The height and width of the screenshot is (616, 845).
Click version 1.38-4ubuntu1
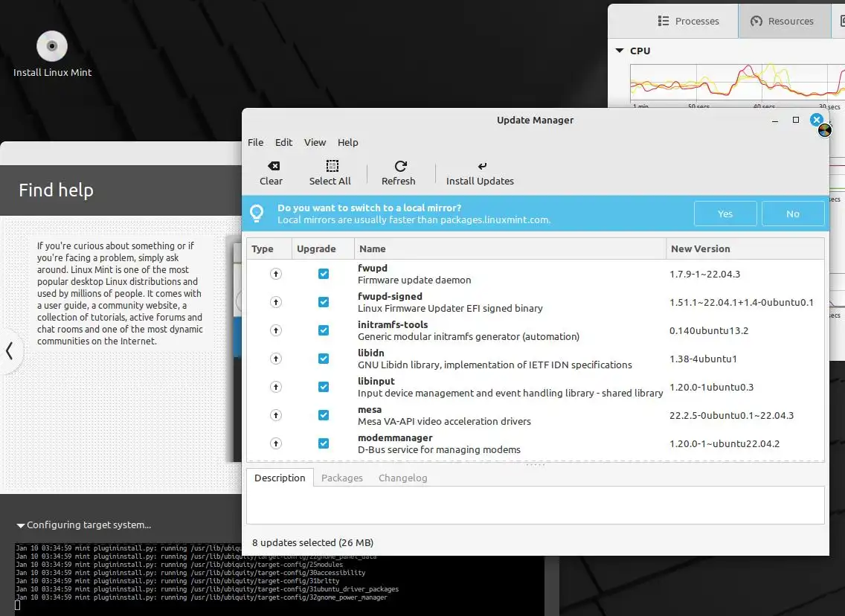tap(703, 359)
